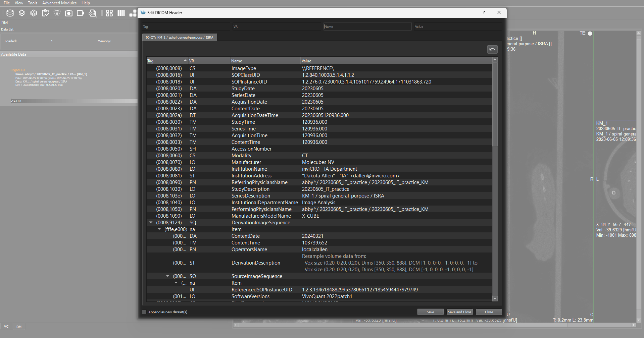Click the Value filter input field
Image resolution: width=644 pixels, height=338 pixels.
(x=458, y=26)
